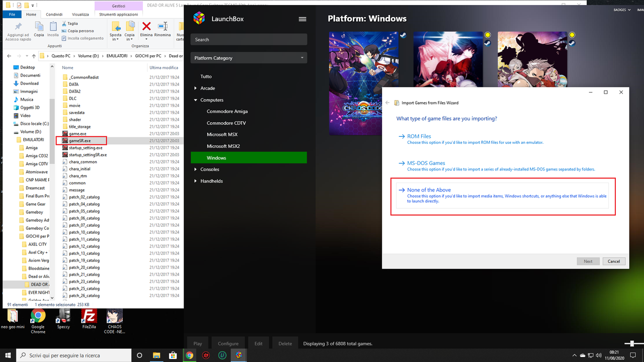Select the Windows platform
This screenshot has width=644, height=362.
pos(249,158)
